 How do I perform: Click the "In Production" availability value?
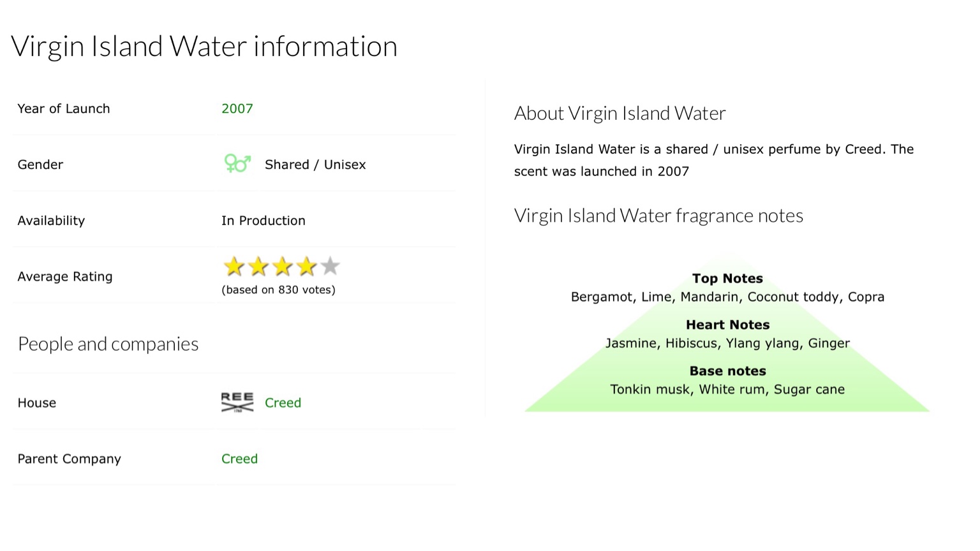coord(264,221)
